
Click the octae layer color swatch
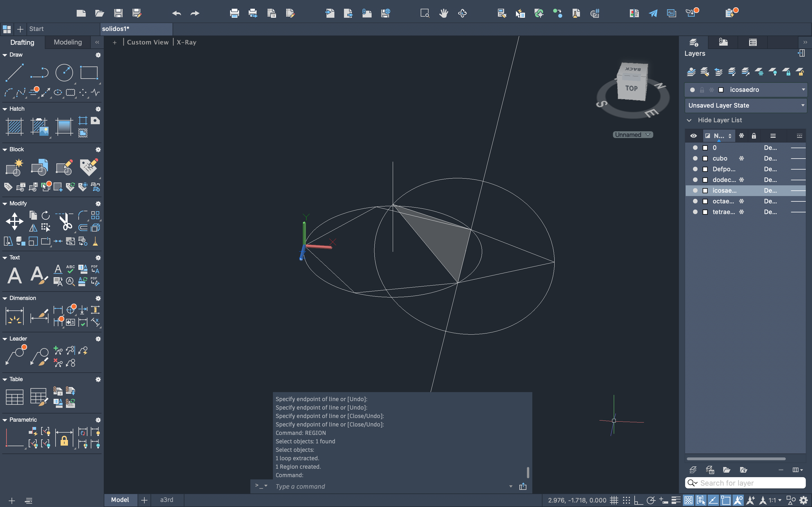(705, 201)
